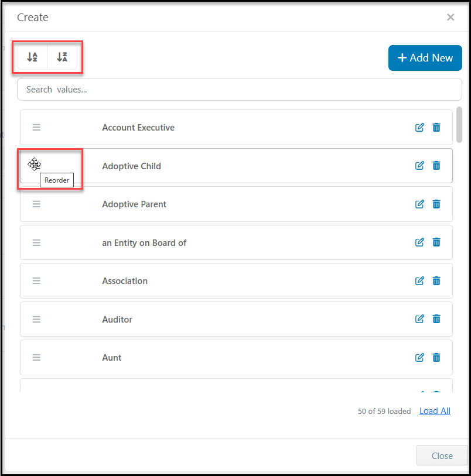Edit the Aunt entry
This screenshot has width=471, height=476.
coord(419,358)
